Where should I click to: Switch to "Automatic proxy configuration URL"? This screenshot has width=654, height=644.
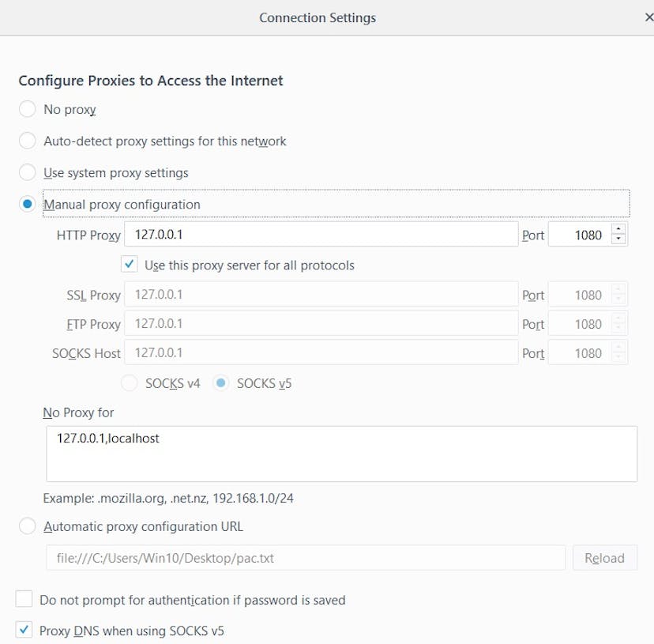click(28, 526)
